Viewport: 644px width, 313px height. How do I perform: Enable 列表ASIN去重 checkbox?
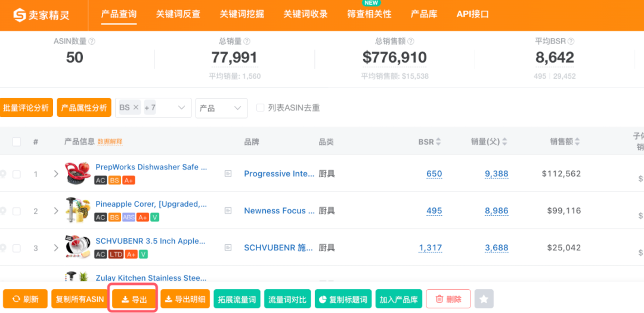(x=260, y=108)
